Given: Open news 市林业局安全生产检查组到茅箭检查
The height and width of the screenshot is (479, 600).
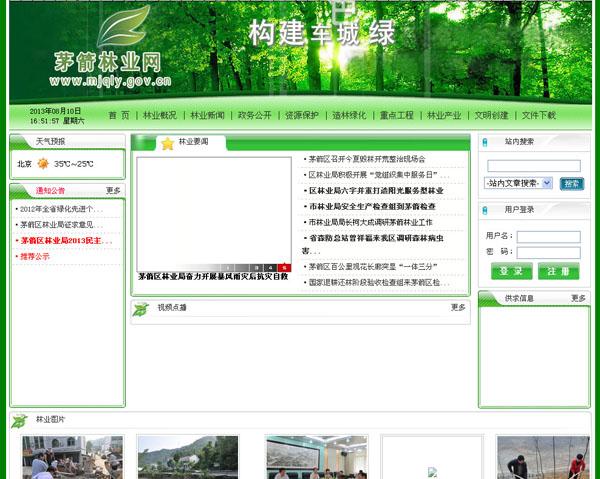Looking at the screenshot, I should point(372,207).
